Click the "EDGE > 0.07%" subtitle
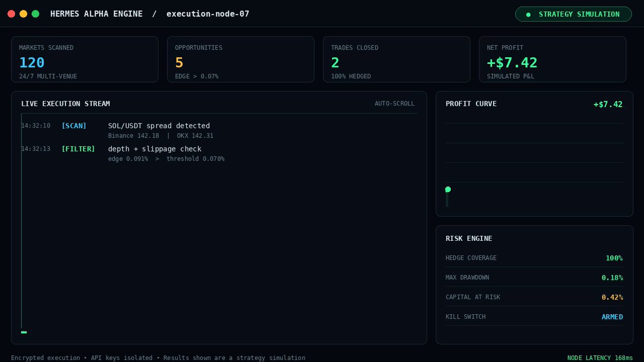Viewport: 644px width, 362px height. pyautogui.click(x=196, y=77)
